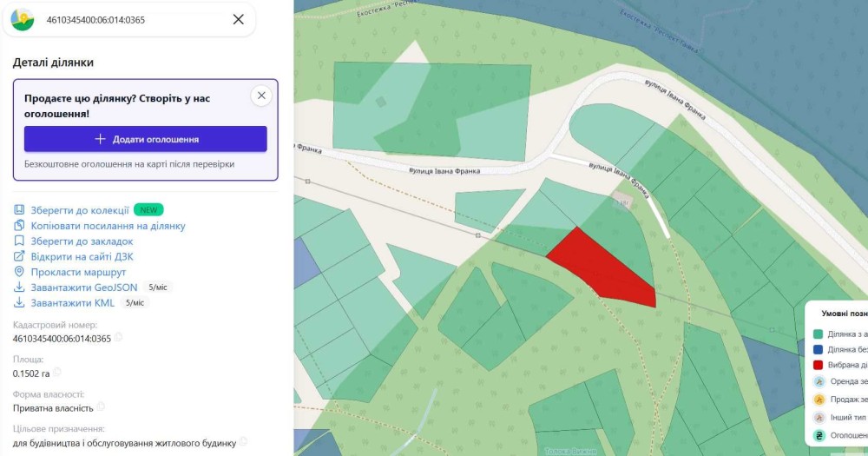Viewport: 868px width, 456px height.
Task: Click the Додати оголошення button
Action: (146, 139)
